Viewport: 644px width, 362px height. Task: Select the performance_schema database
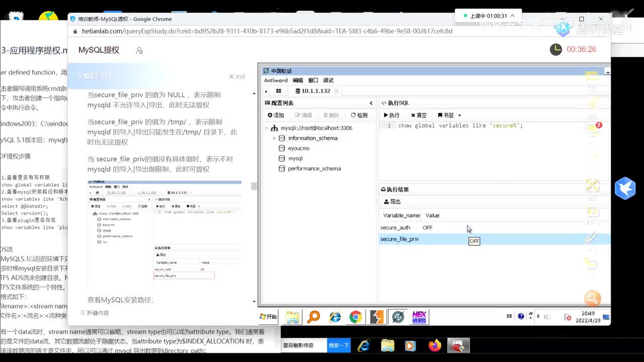pos(314,168)
